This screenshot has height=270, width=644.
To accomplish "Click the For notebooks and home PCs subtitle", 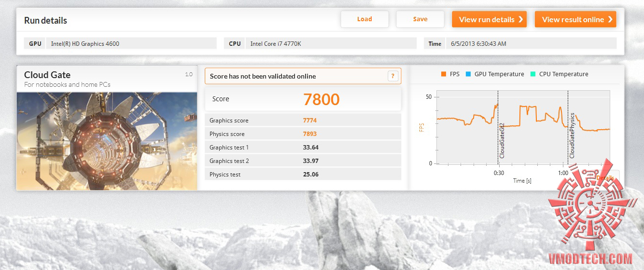I will [67, 85].
